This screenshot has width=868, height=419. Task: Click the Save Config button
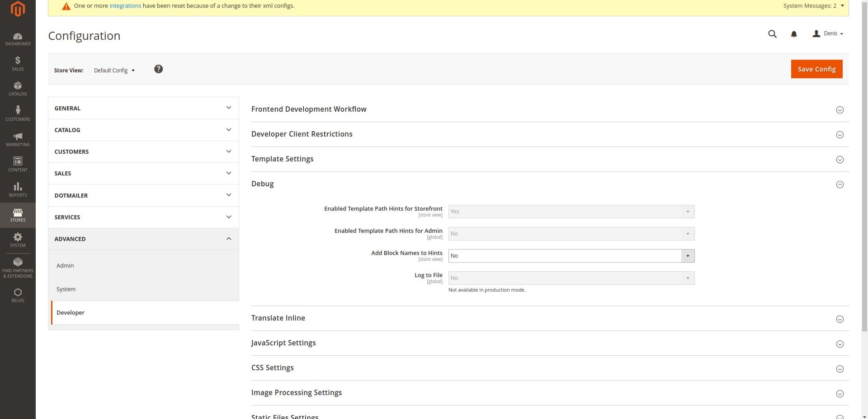click(x=816, y=69)
